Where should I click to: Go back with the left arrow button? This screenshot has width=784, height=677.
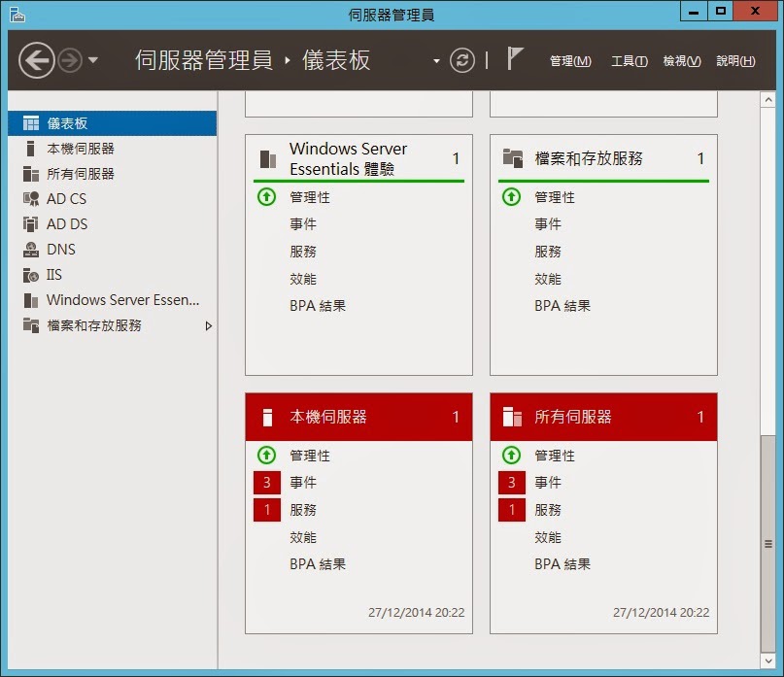[36, 60]
